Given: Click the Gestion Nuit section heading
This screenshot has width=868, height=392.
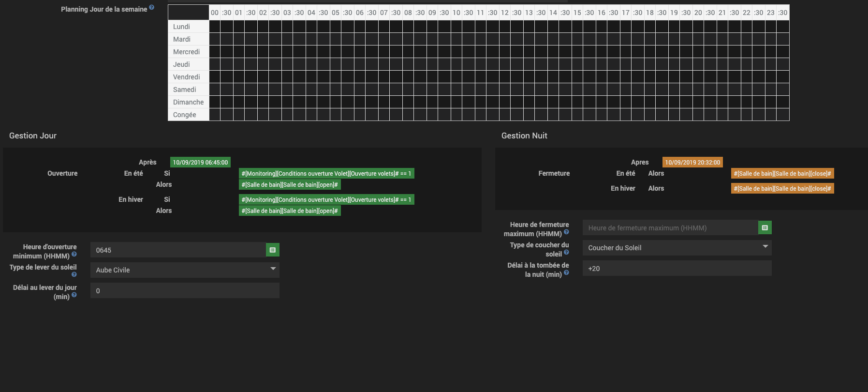Looking at the screenshot, I should (524, 136).
